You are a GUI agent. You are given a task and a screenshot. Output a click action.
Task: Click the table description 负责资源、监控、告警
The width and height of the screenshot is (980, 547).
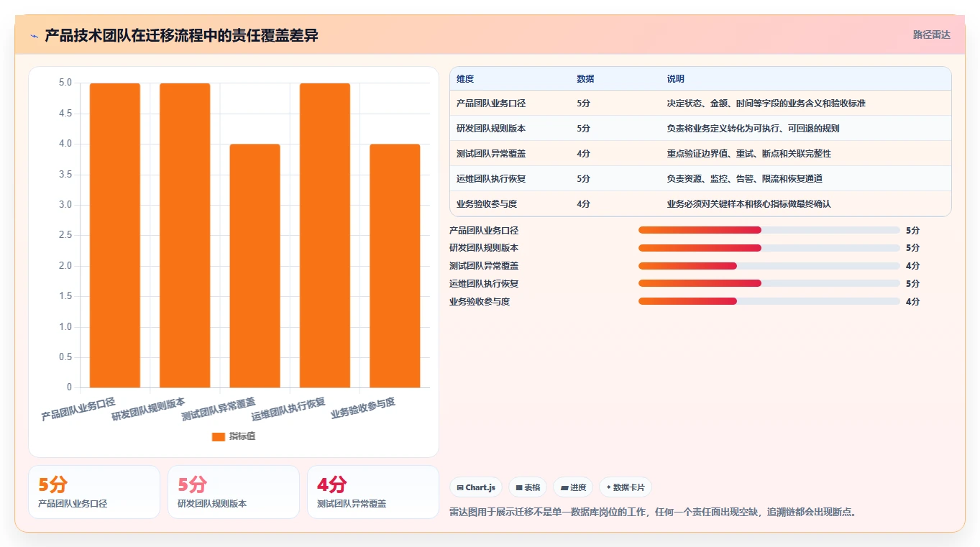745,179
